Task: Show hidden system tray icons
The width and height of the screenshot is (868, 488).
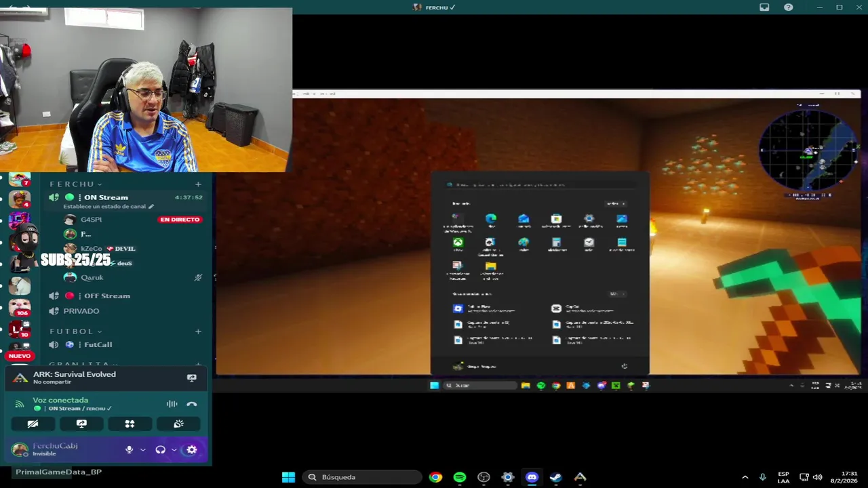Action: [745, 477]
